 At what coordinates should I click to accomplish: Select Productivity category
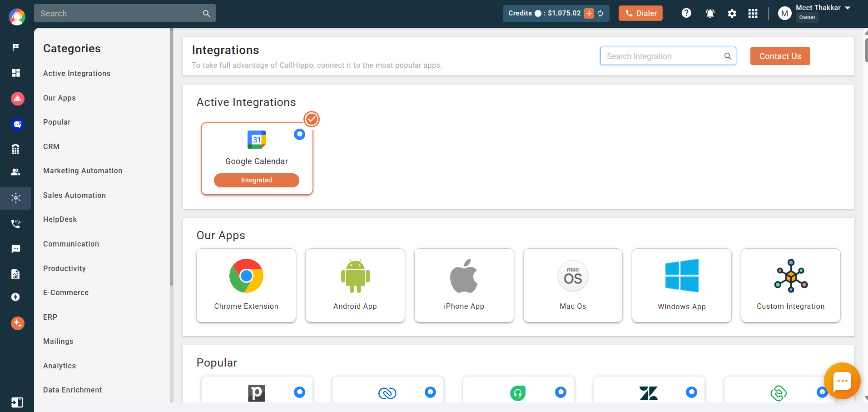click(x=64, y=269)
